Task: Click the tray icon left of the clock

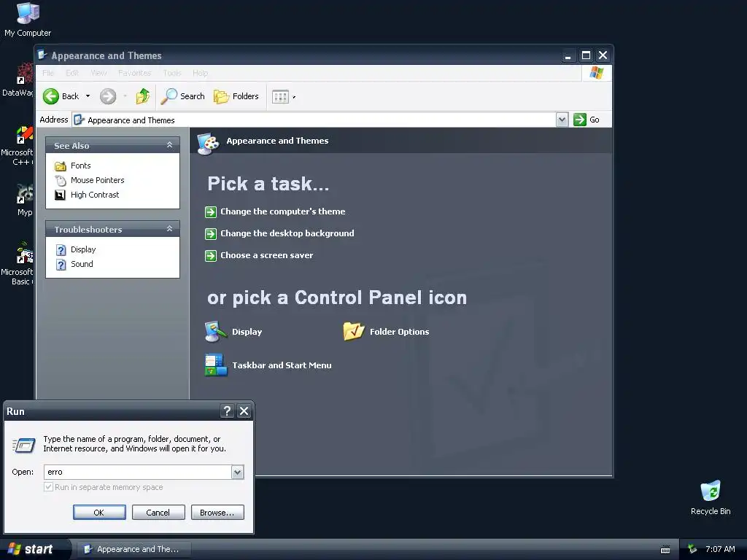Action: pyautogui.click(x=692, y=549)
